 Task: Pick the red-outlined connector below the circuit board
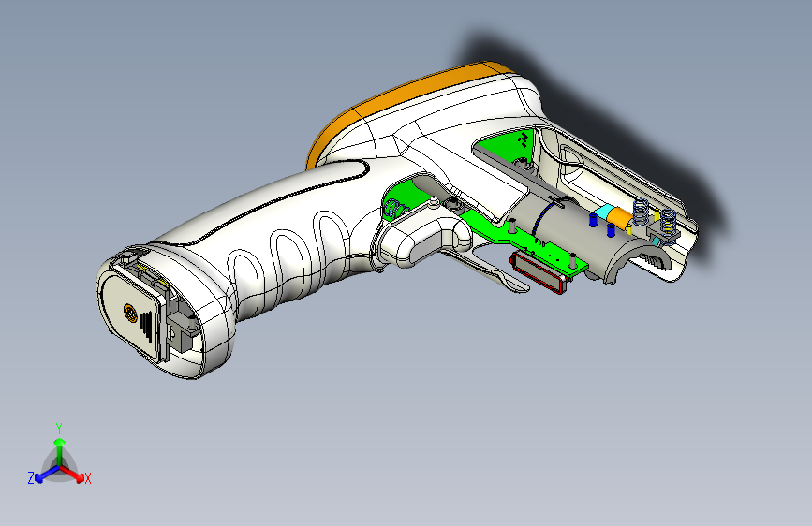click(539, 272)
